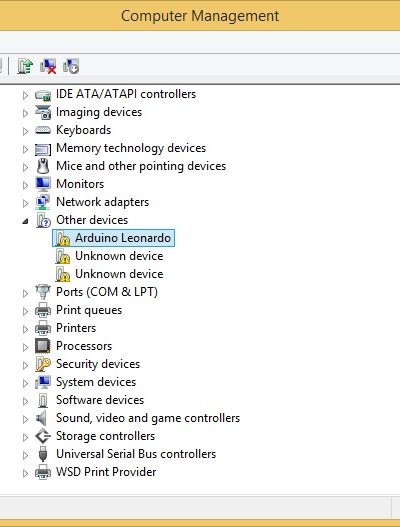Viewport: 400px width, 527px height.
Task: Select the Storage controllers category
Action: click(106, 436)
